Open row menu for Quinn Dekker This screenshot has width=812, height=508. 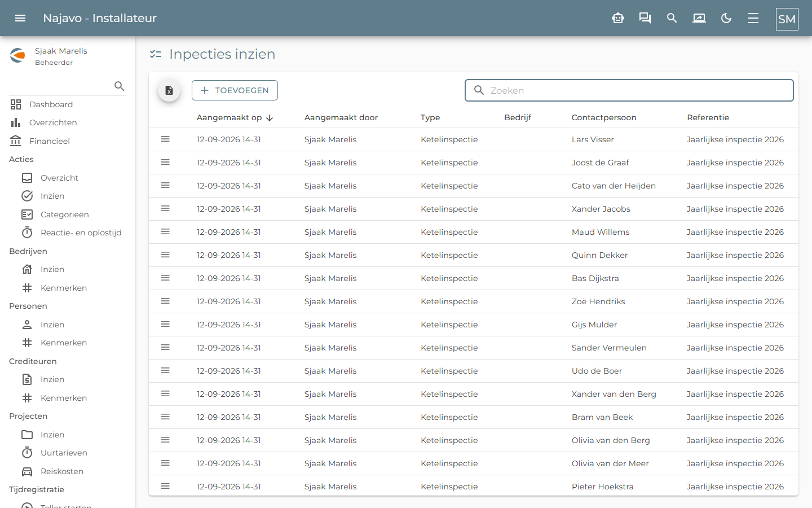pos(165,255)
